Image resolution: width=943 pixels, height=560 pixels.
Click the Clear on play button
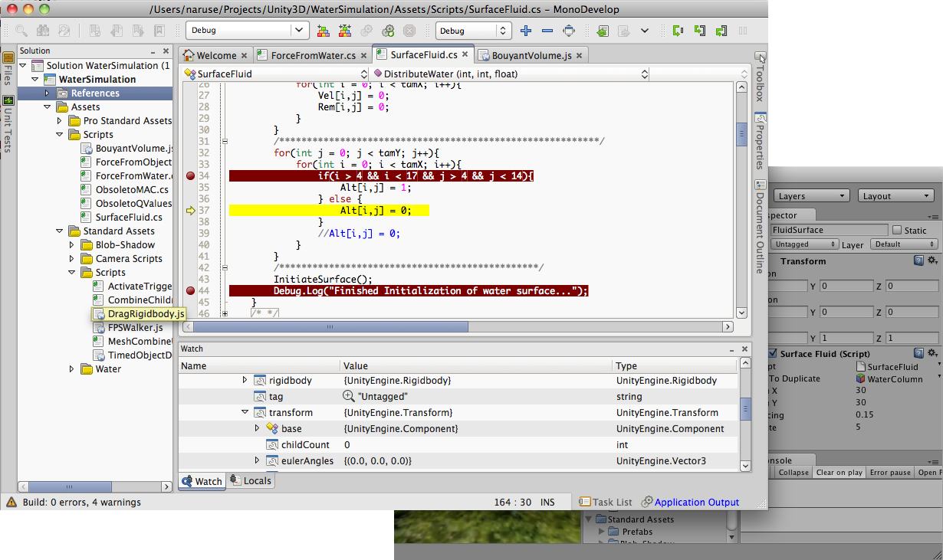838,473
